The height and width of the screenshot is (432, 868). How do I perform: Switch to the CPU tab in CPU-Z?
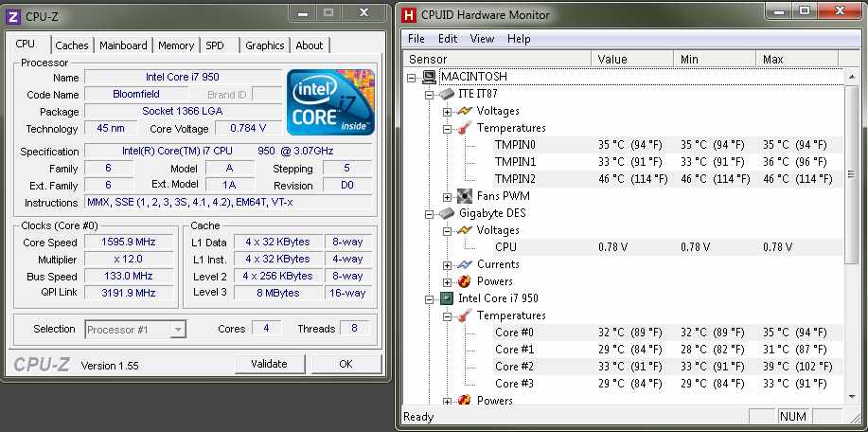click(26, 45)
